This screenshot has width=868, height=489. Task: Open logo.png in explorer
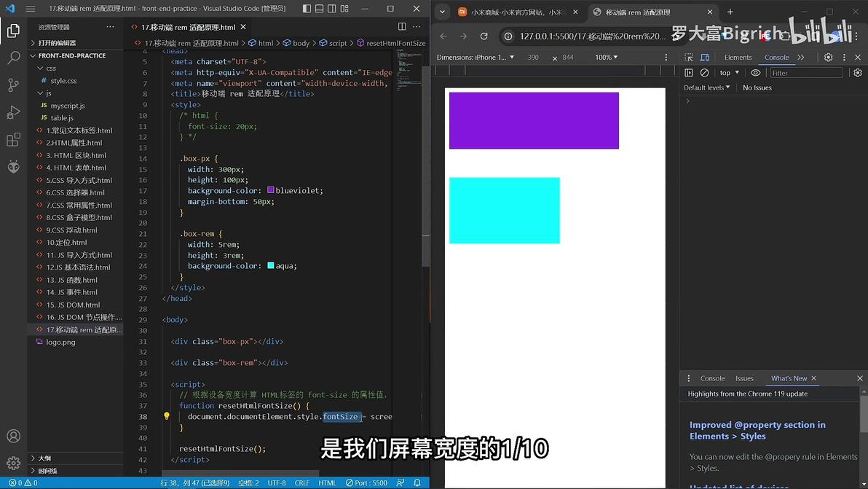tap(60, 342)
